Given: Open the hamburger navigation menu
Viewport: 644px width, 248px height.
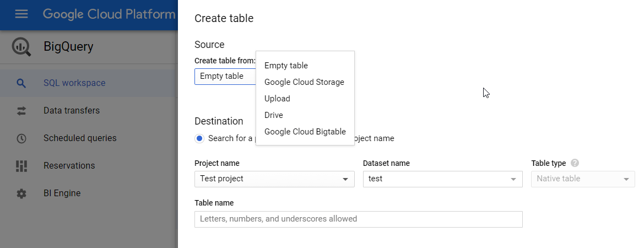Looking at the screenshot, I should (21, 14).
